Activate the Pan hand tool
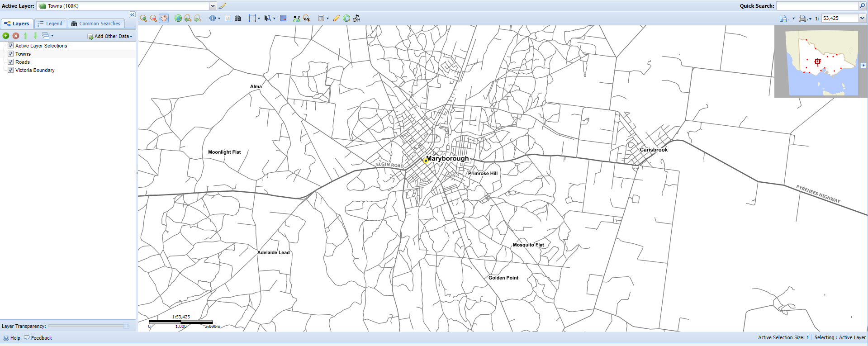The height and width of the screenshot is (346, 868). click(x=164, y=19)
